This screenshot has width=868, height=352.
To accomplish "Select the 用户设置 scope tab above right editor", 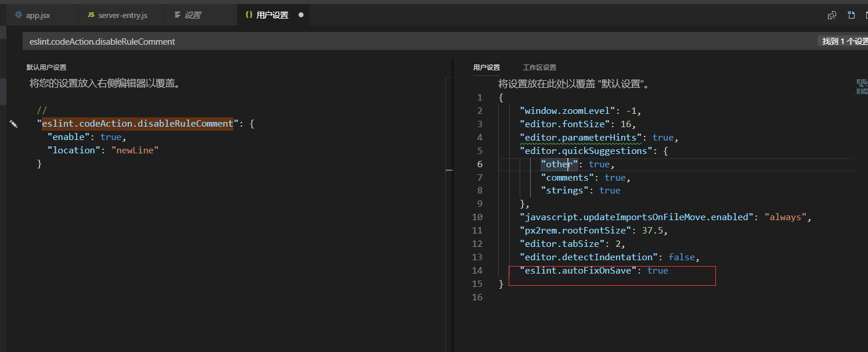I will (x=487, y=67).
